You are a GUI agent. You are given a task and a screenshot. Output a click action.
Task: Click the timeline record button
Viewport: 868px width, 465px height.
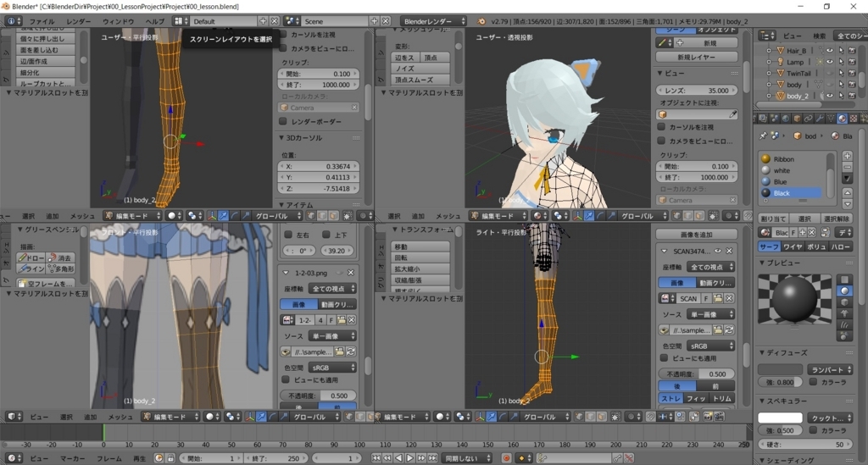tap(505, 458)
